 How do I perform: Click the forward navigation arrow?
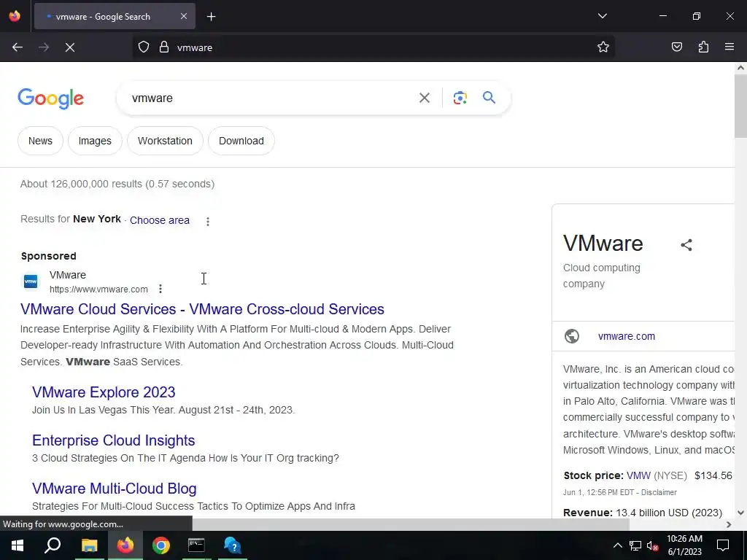tap(44, 47)
